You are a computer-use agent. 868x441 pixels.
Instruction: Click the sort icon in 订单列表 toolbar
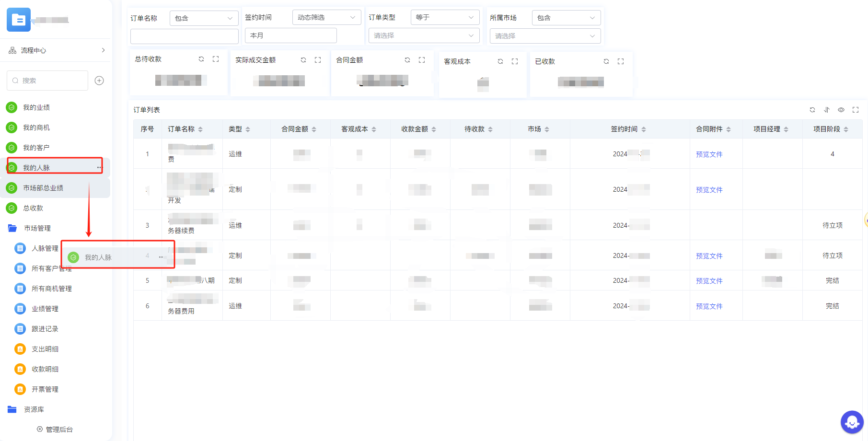pyautogui.click(x=827, y=110)
